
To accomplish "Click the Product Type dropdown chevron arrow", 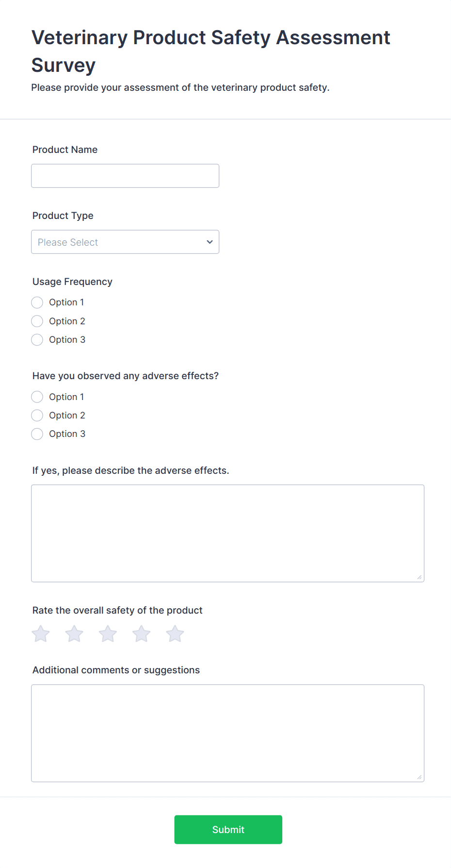I will [x=209, y=242].
